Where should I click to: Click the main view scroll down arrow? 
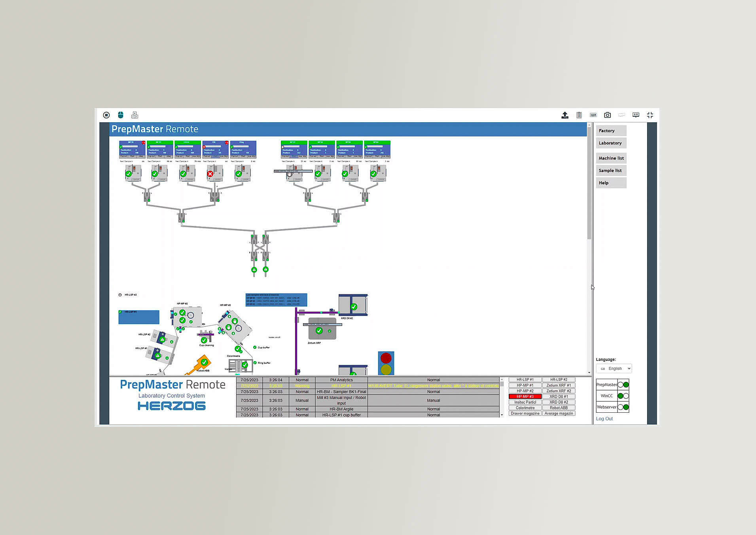589,372
